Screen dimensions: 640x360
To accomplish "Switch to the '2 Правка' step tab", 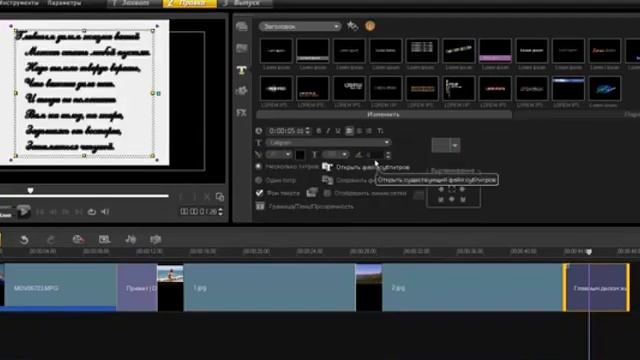I will tap(190, 3).
